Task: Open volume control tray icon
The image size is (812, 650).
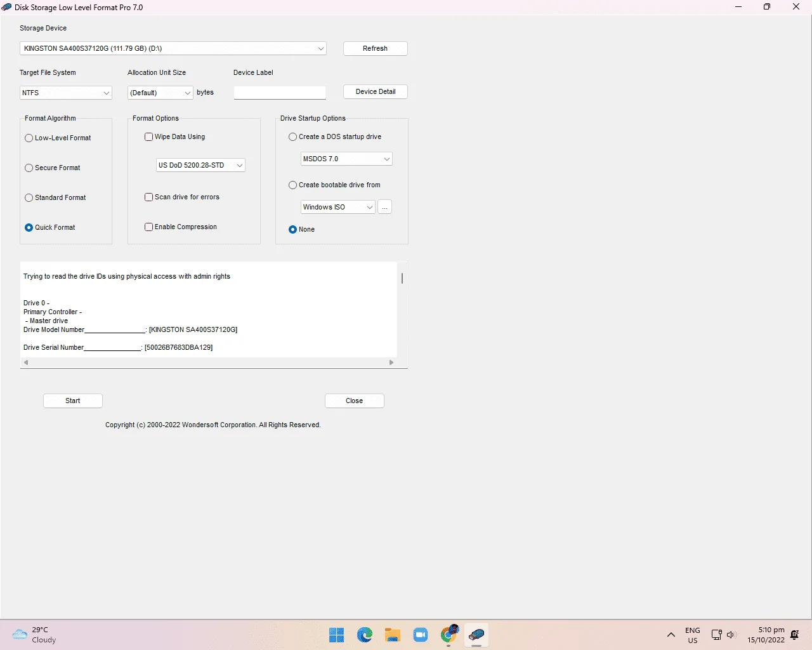Action: click(x=731, y=635)
